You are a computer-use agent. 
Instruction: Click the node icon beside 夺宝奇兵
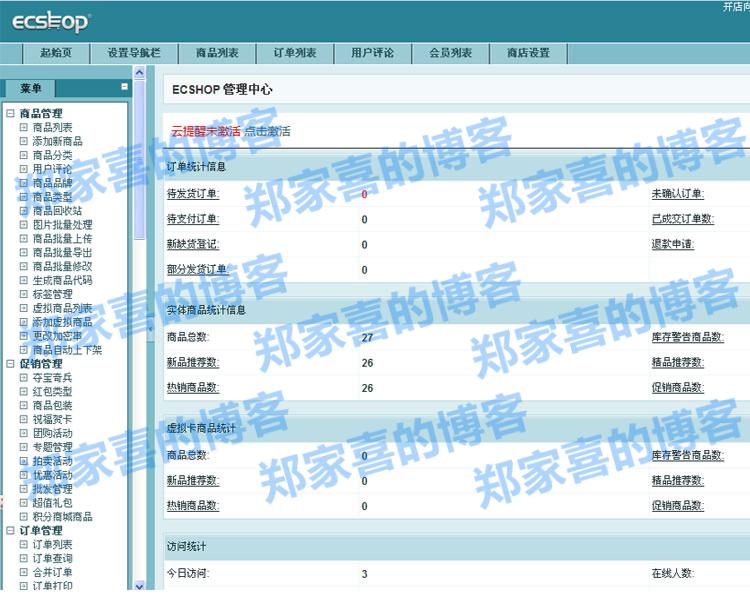23,377
